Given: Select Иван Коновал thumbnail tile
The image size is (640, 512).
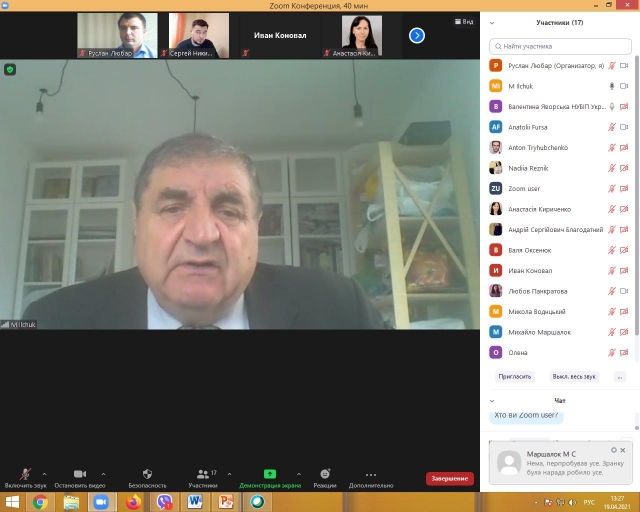Looking at the screenshot, I should coord(280,36).
